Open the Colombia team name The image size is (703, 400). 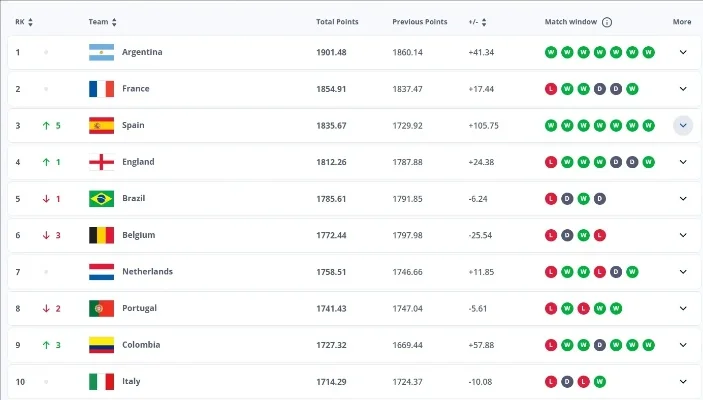coord(141,344)
